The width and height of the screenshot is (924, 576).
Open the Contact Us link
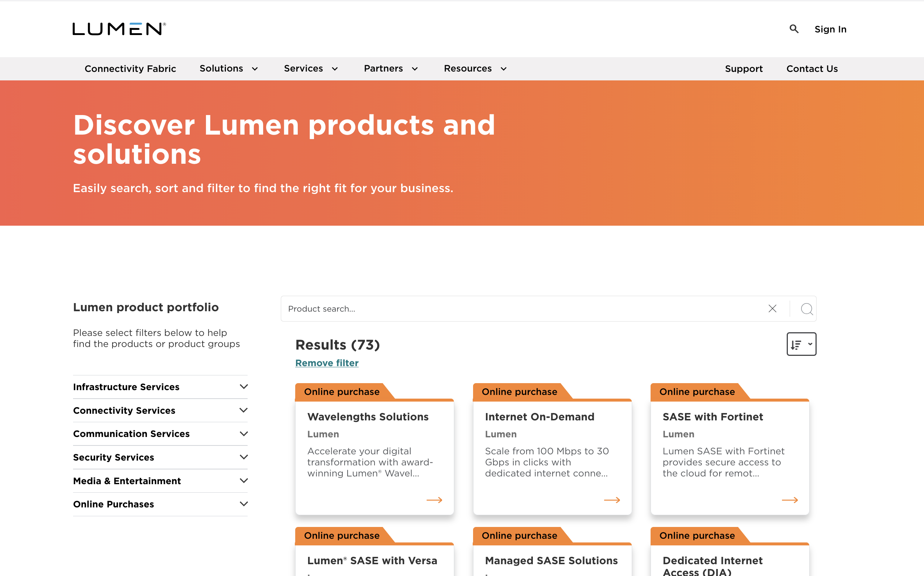[812, 69]
